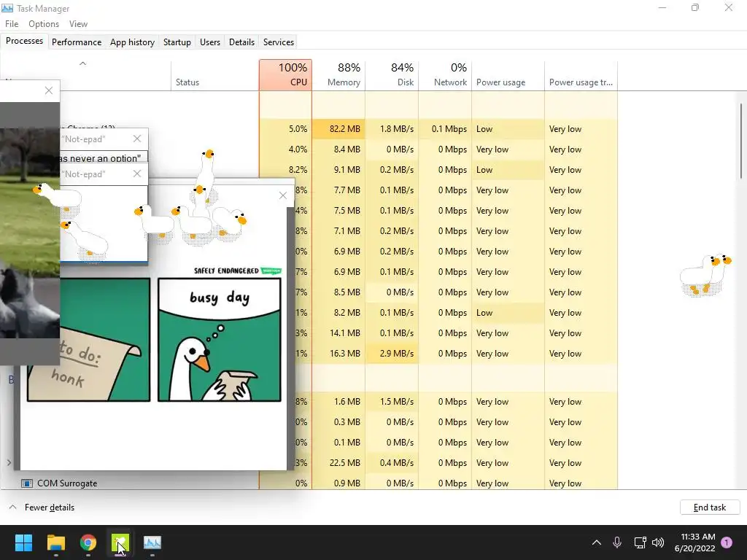Switch to the Startup tab
Viewport: 747px width, 560px height.
tap(177, 42)
